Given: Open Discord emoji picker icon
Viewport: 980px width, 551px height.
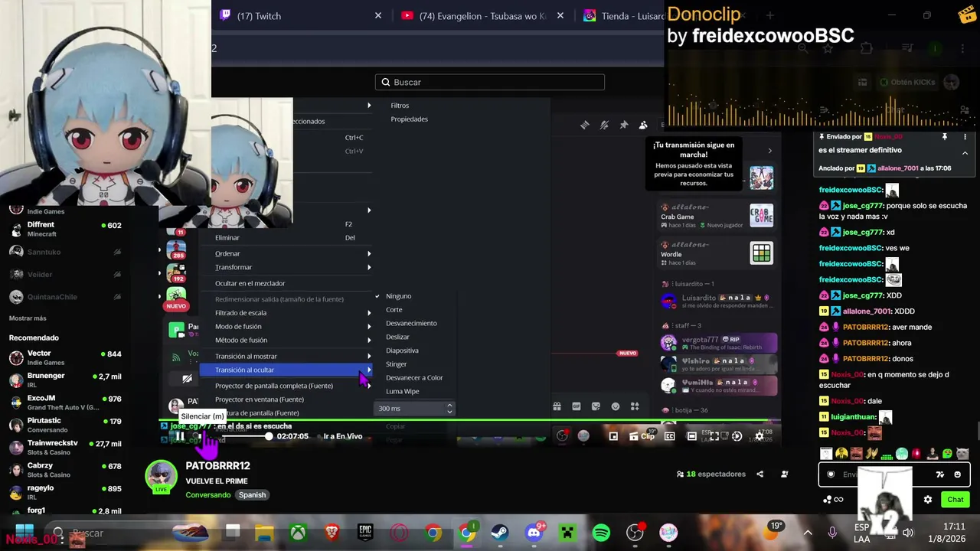Looking at the screenshot, I should [x=616, y=406].
